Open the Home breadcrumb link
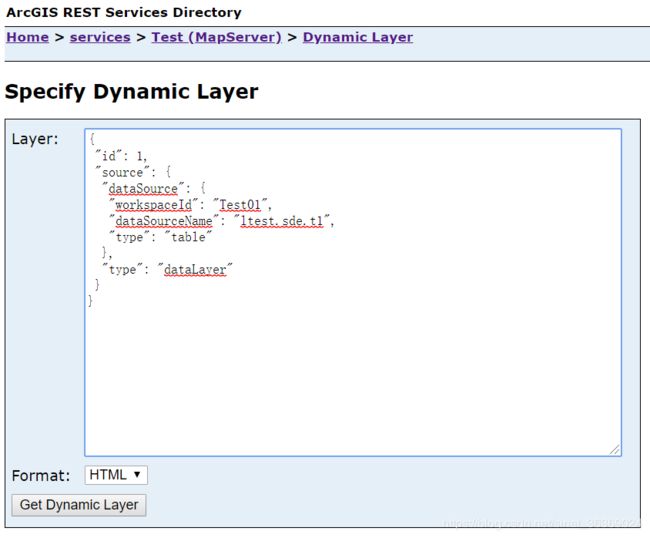 click(x=27, y=37)
